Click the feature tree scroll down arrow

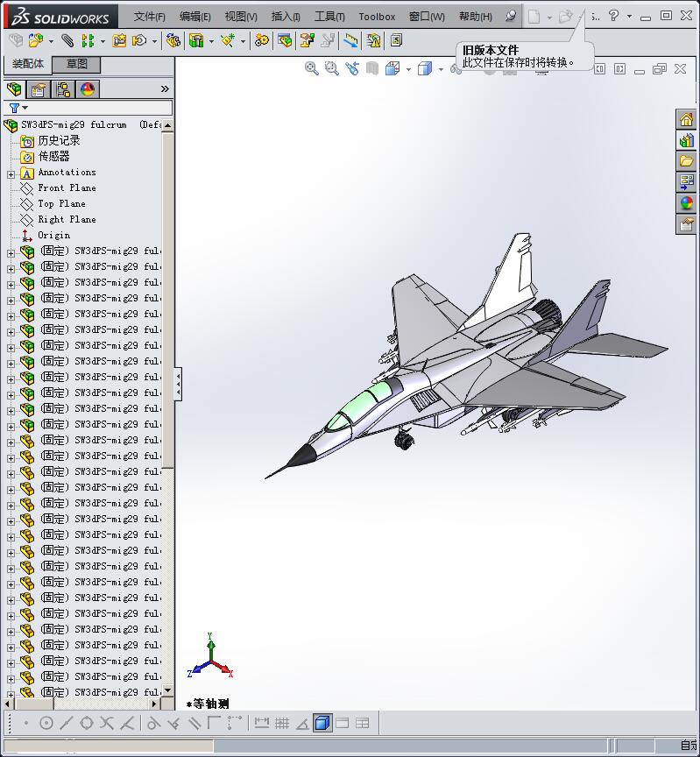click(x=167, y=690)
